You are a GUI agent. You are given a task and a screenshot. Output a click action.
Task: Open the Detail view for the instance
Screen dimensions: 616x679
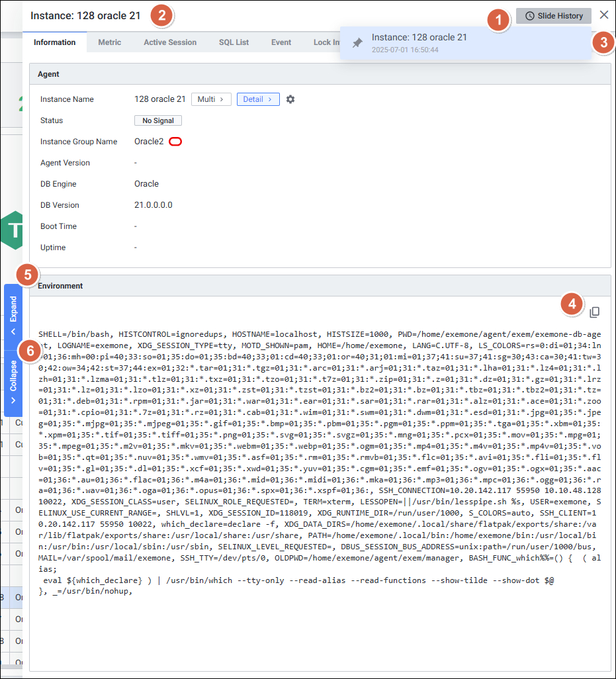point(257,99)
